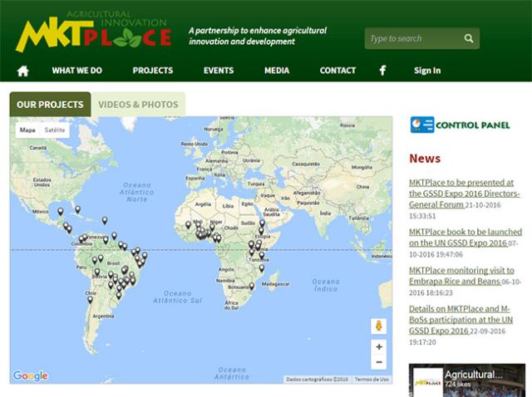Open the What We Do menu
532x397 pixels.
77,71
